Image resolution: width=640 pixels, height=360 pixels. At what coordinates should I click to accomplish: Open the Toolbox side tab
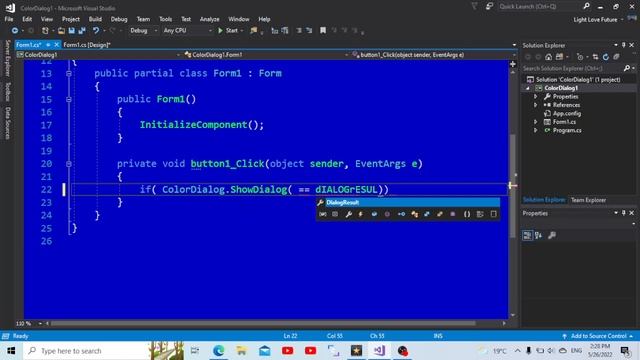click(7, 92)
